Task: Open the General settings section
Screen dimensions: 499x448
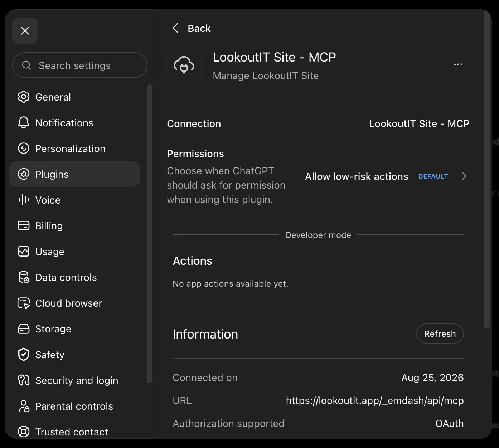Action: [53, 97]
